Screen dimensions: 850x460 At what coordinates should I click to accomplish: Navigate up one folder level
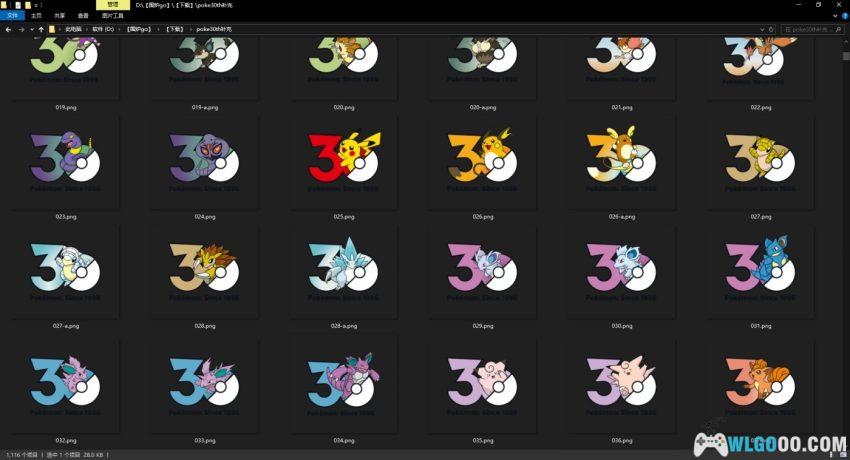pos(41,29)
